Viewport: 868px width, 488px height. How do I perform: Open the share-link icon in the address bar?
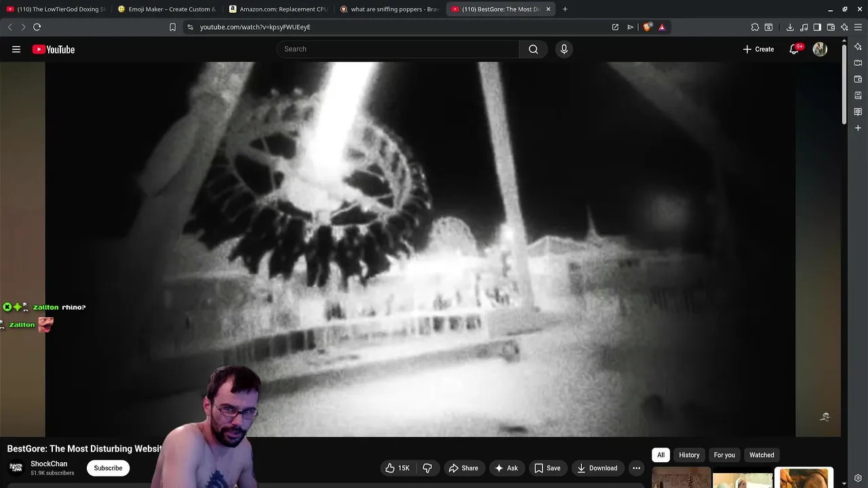coord(615,27)
